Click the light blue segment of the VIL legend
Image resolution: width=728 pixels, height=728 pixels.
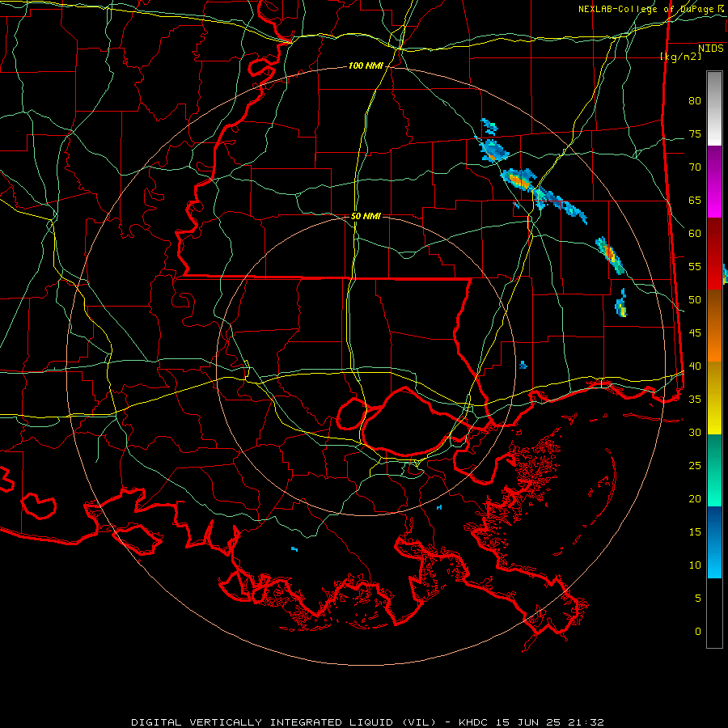pos(714,542)
